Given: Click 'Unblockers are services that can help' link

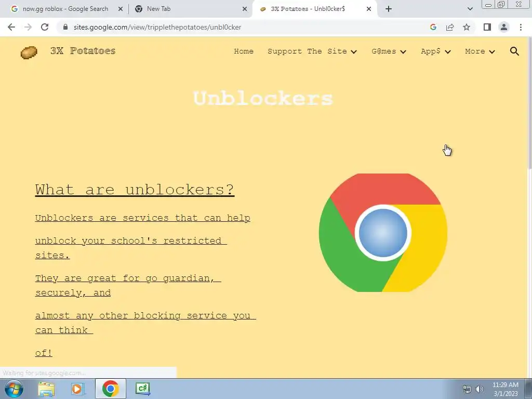Looking at the screenshot, I should [x=143, y=218].
